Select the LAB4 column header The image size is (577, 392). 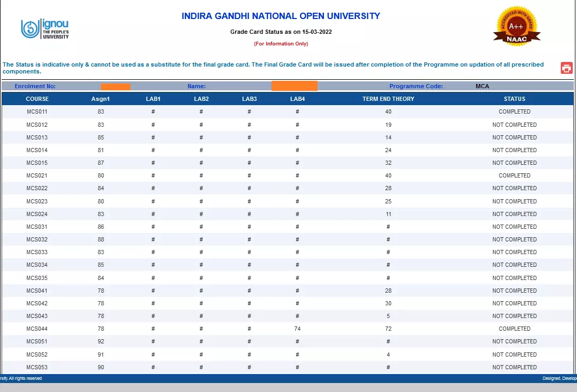(x=297, y=99)
